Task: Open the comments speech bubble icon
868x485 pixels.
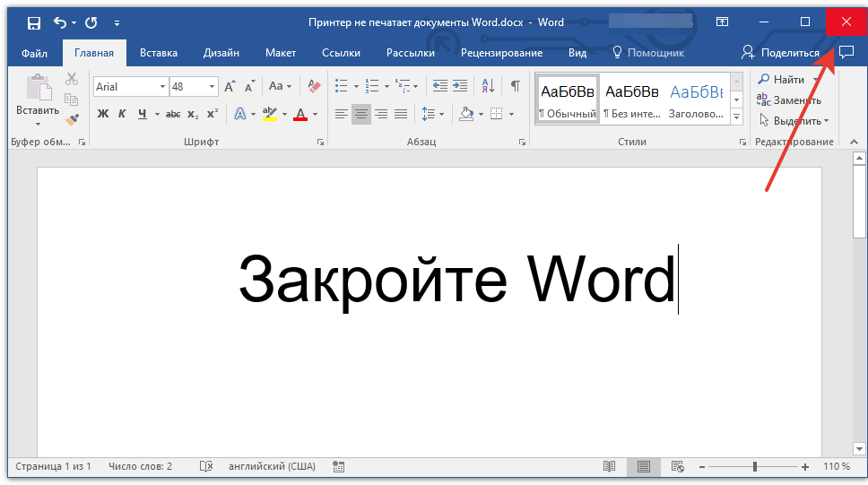Action: pyautogui.click(x=846, y=53)
